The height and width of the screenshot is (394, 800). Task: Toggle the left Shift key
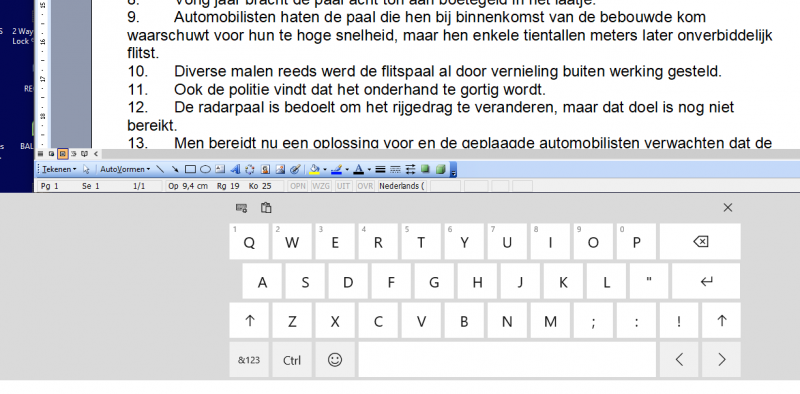coord(249,321)
